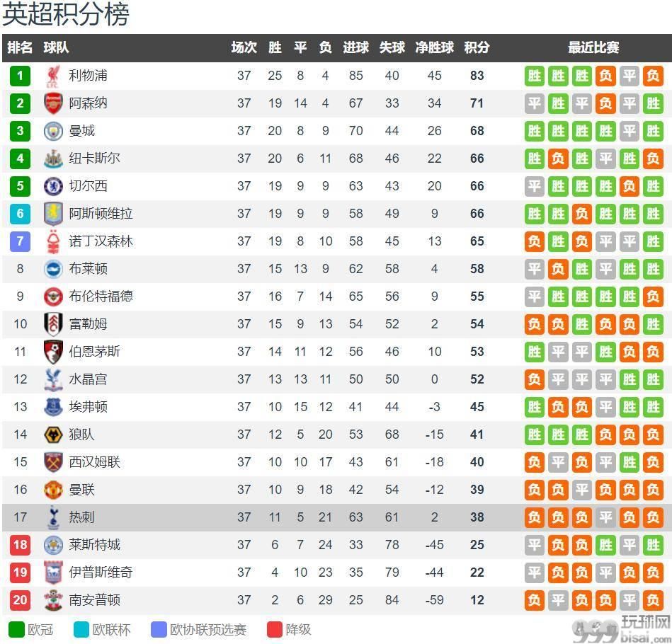Click the green 欧冠 legend swatch
The height and width of the screenshot is (644, 672).
click(x=17, y=629)
